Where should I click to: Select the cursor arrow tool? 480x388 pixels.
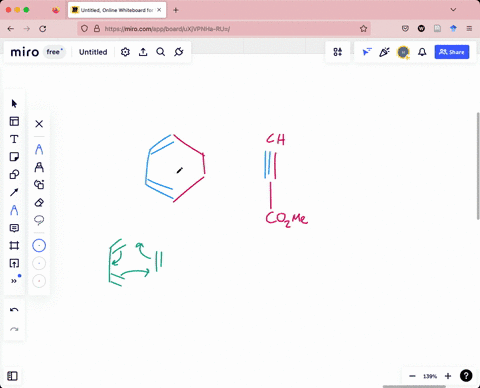14,104
